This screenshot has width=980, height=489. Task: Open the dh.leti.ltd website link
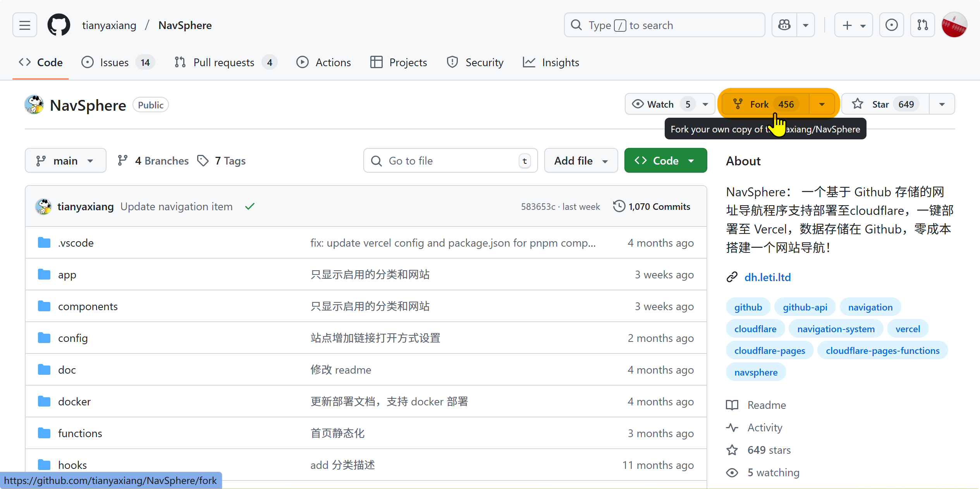click(x=767, y=277)
